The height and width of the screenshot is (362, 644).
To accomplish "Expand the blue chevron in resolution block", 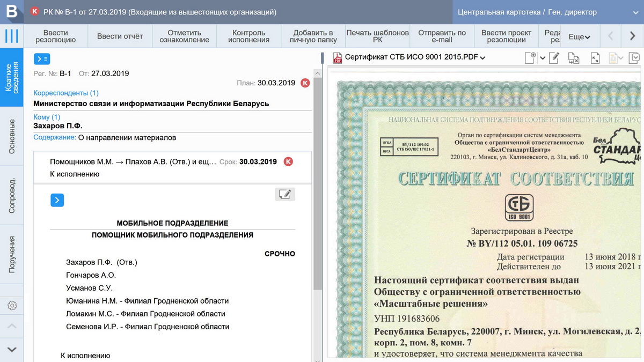I will [57, 200].
